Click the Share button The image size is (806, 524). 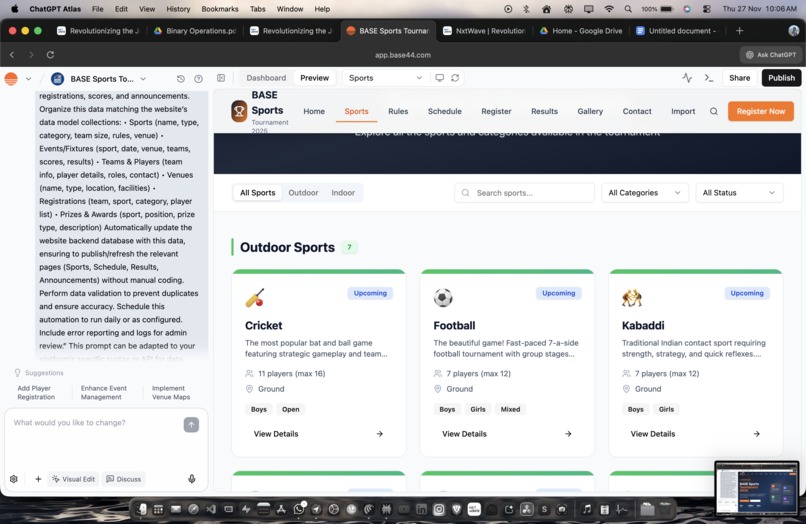coord(739,78)
